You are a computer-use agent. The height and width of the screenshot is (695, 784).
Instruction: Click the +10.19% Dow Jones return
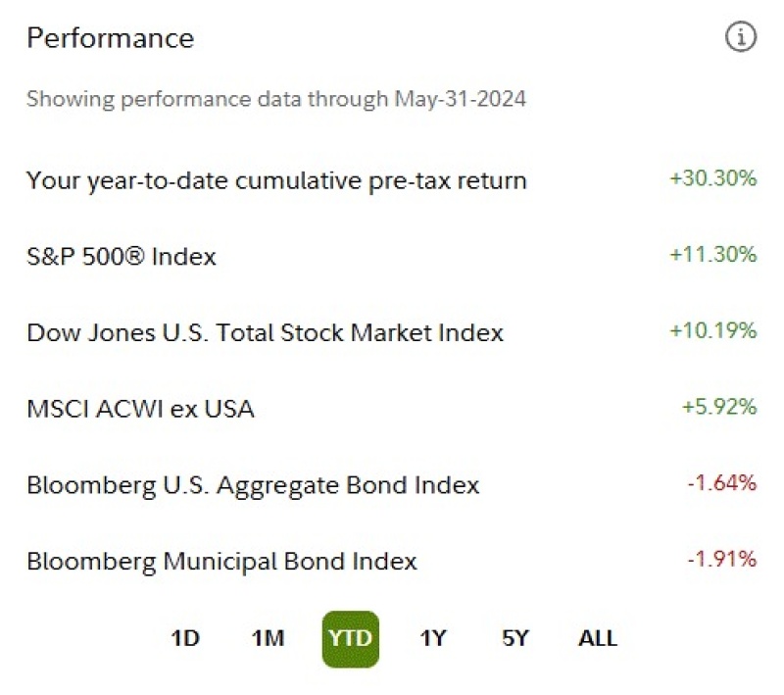(713, 330)
